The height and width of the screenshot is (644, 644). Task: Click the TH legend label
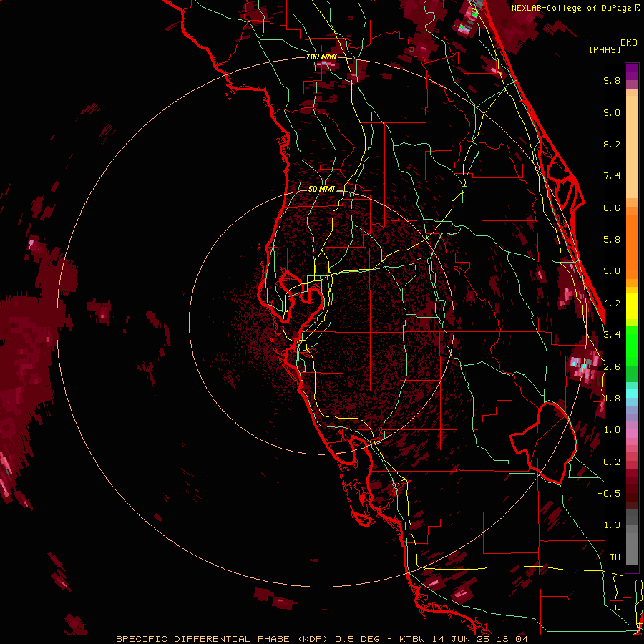[615, 557]
